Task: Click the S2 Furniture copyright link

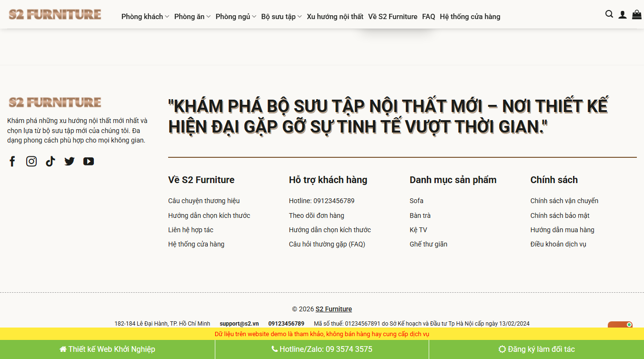Action: [333, 309]
